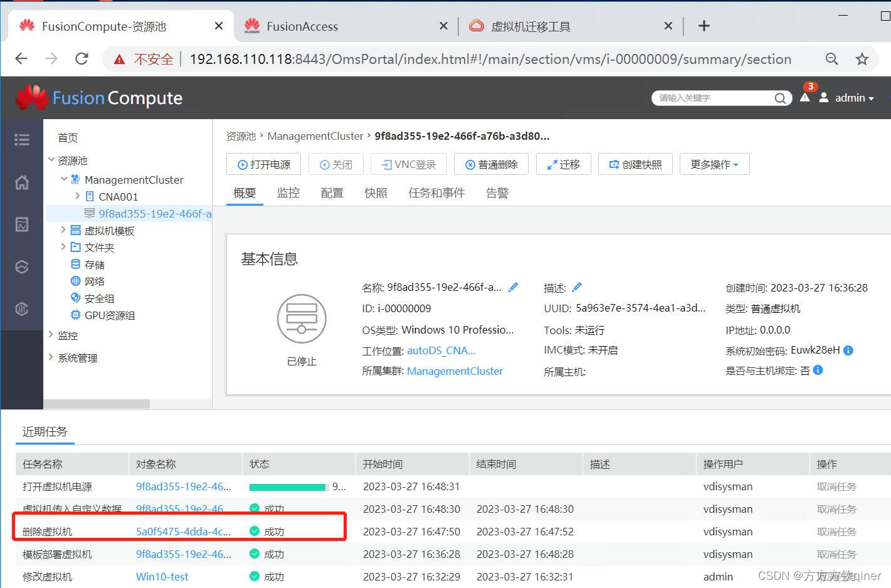
Task: Open 5a0f5475-4dda-4c object link
Action: pyautogui.click(x=183, y=532)
